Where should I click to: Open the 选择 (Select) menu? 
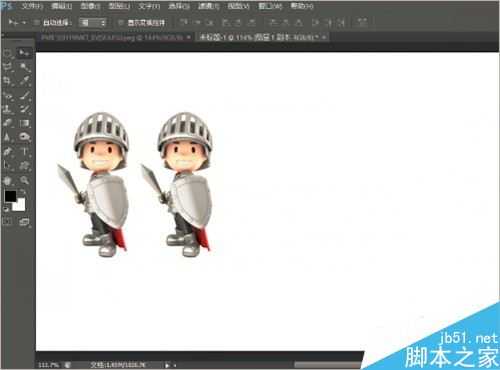tap(179, 6)
